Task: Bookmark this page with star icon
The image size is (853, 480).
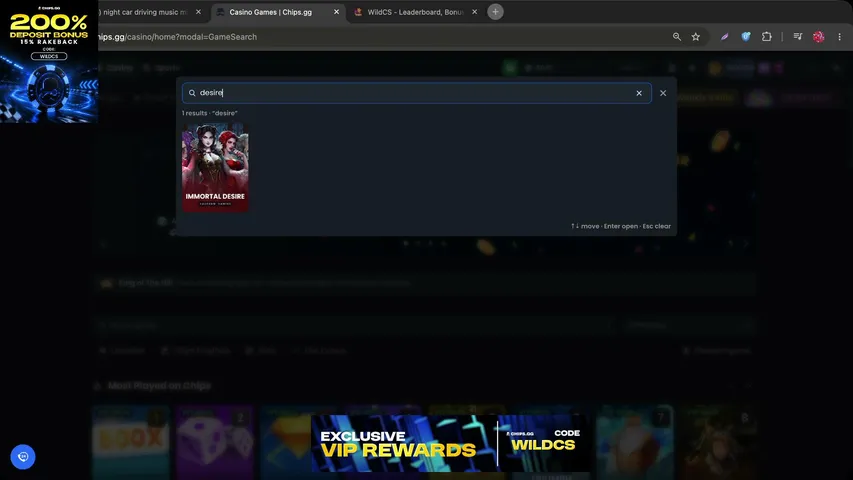Action: tap(696, 37)
